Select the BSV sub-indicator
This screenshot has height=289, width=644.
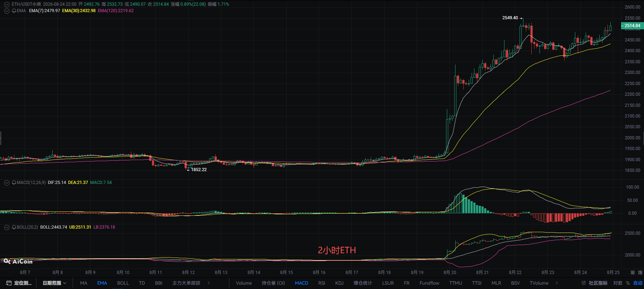point(515,283)
